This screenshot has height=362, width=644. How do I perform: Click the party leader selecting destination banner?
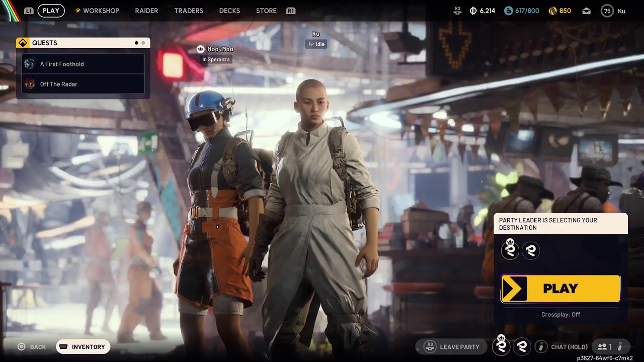[x=560, y=224]
